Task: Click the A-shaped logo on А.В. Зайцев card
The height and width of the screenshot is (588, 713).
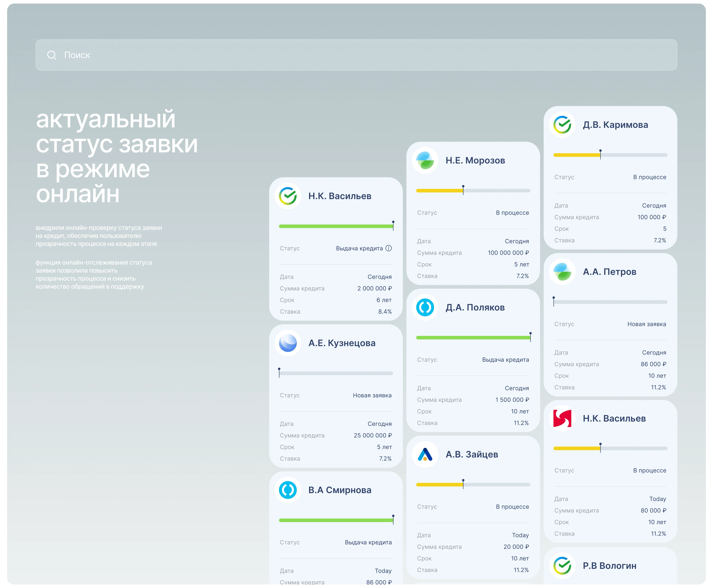Action: pyautogui.click(x=425, y=454)
